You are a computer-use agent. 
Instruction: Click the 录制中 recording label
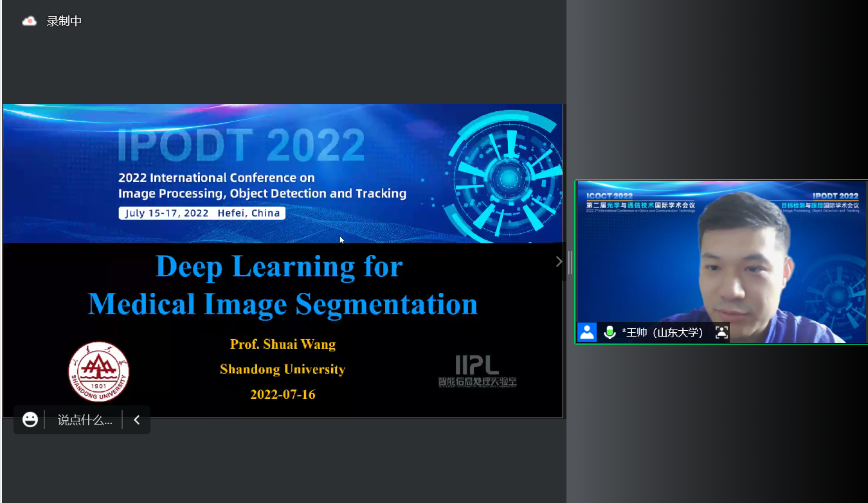[64, 21]
